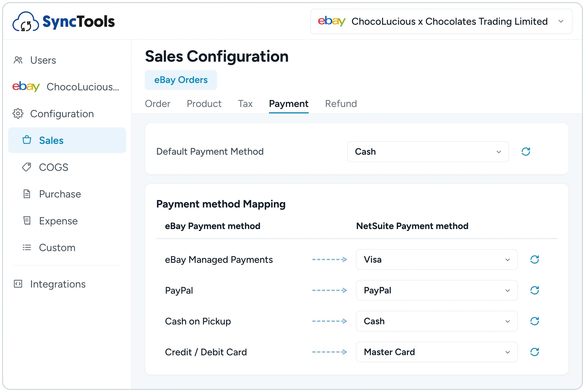Click the Purchase document icon
585x392 pixels.
(27, 194)
